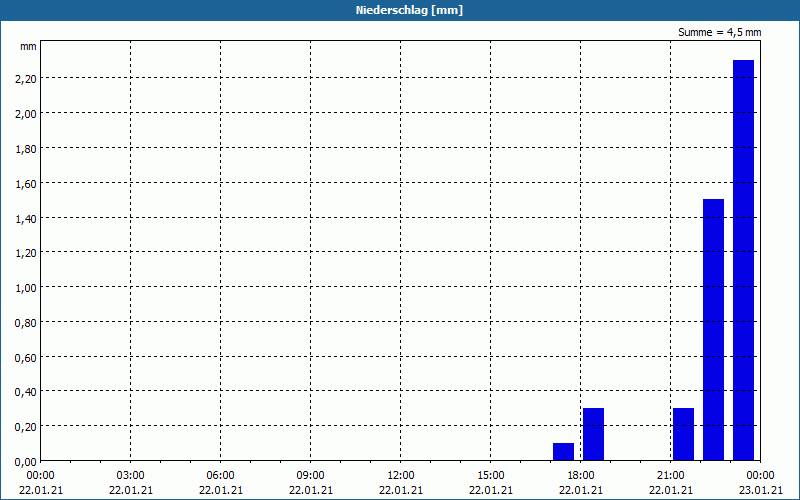
Task: Click the 23.01.21 date label
Action: coord(761,490)
